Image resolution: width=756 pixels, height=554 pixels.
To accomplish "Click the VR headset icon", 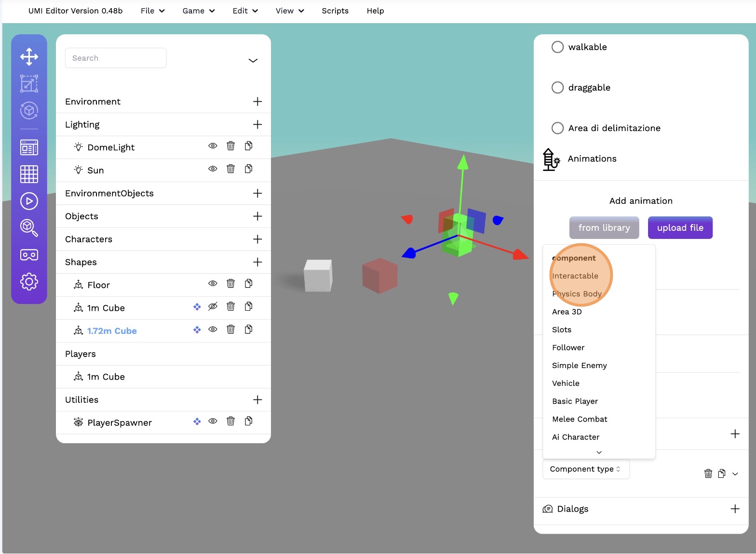I will [x=29, y=255].
